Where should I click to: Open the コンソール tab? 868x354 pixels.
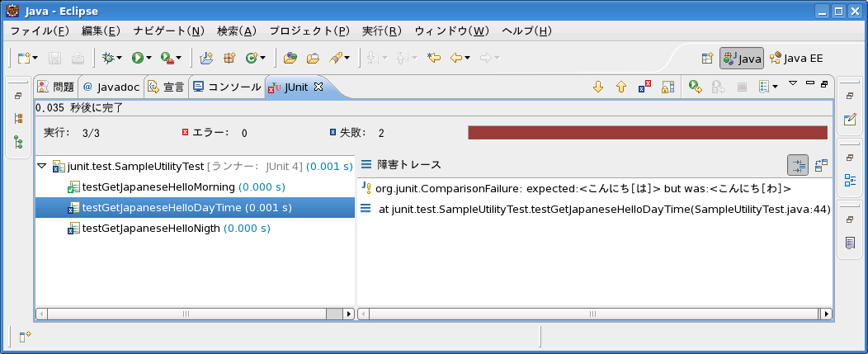pyautogui.click(x=227, y=87)
